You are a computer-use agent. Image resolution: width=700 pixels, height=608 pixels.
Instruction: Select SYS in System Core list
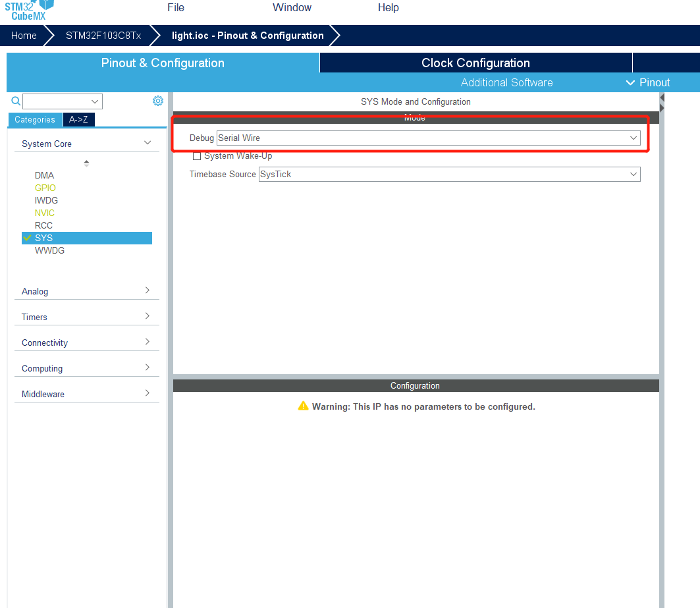tap(87, 238)
